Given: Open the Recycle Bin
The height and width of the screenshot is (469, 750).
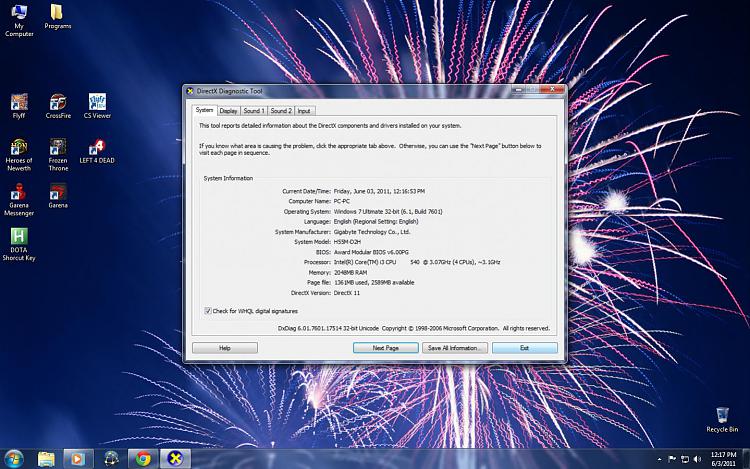Looking at the screenshot, I should (x=722, y=420).
